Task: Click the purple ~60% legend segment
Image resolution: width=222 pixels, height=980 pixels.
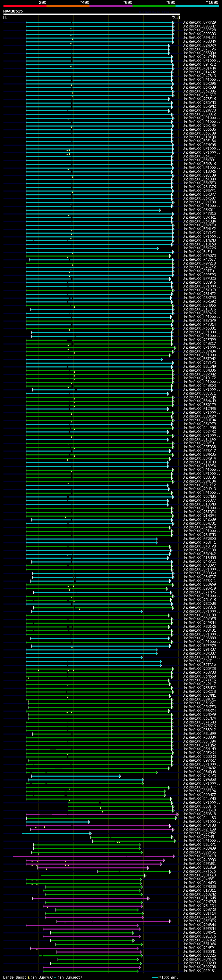Action: [x=111, y=6]
